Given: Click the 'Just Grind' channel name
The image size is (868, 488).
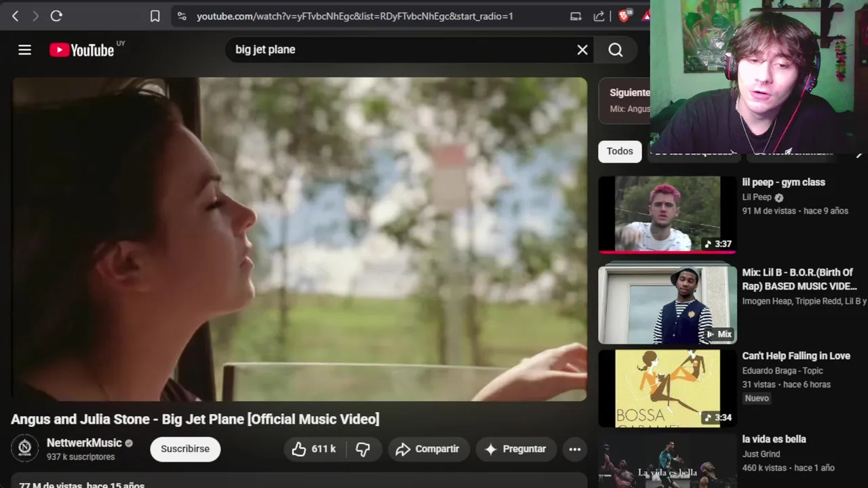Looking at the screenshot, I should coord(761,454).
